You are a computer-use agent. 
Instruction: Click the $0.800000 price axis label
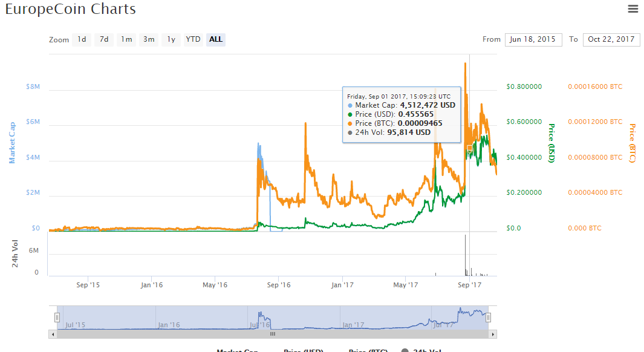coord(524,86)
